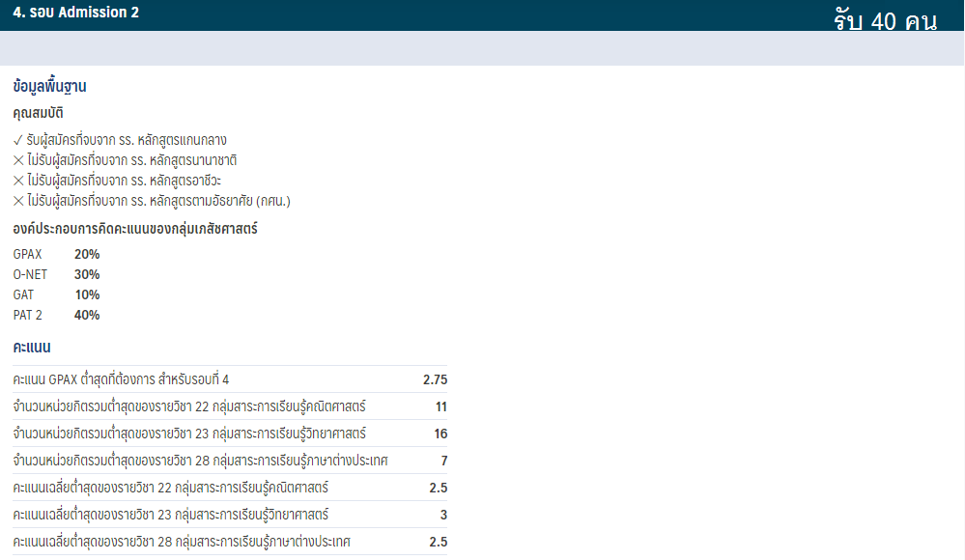Select the PAT 2 40% weight row

click(57, 315)
